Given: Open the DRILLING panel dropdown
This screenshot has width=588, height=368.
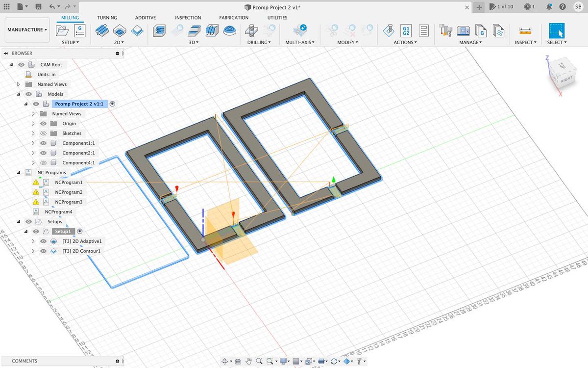Looking at the screenshot, I should (x=259, y=43).
